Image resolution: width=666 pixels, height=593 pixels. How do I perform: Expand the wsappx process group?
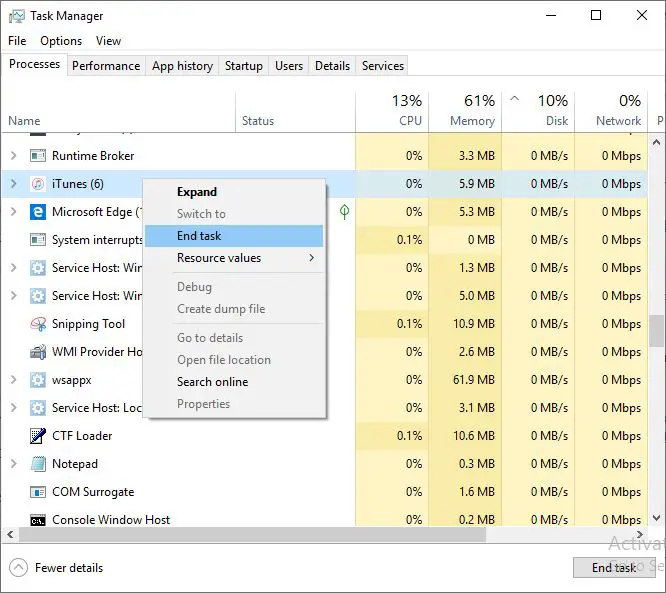click(x=14, y=380)
